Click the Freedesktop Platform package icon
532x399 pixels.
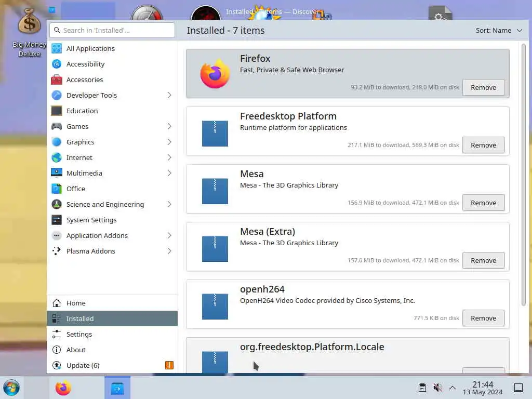point(215,134)
